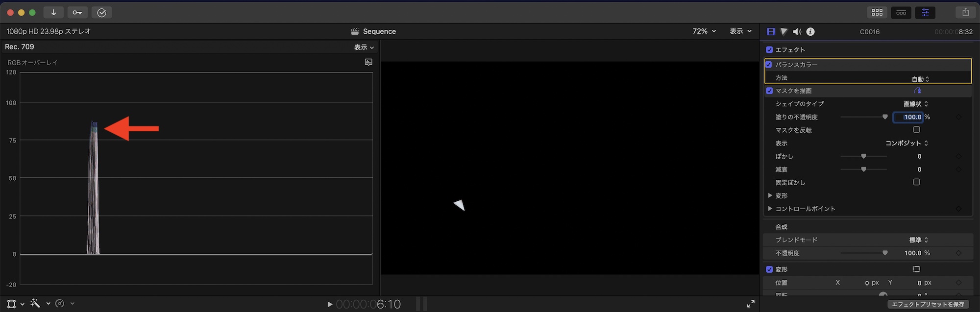This screenshot has width=980, height=312.
Task: Click the 00:00:06:10 timecode display
Action: coord(368,305)
